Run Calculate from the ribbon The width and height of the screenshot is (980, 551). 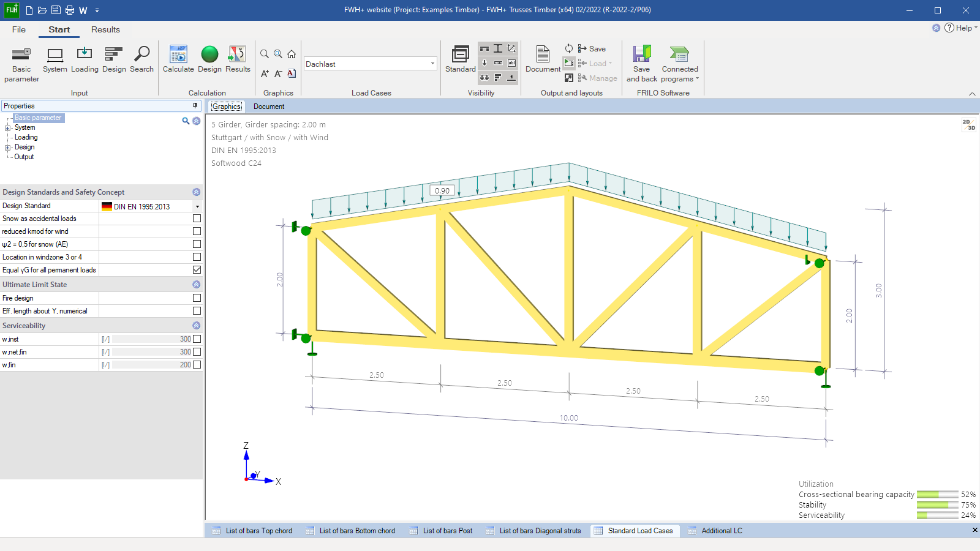click(x=178, y=60)
